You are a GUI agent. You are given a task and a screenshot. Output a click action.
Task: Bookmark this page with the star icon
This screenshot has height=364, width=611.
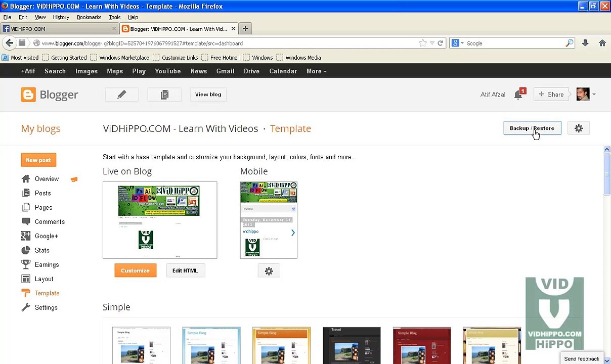pos(423,43)
